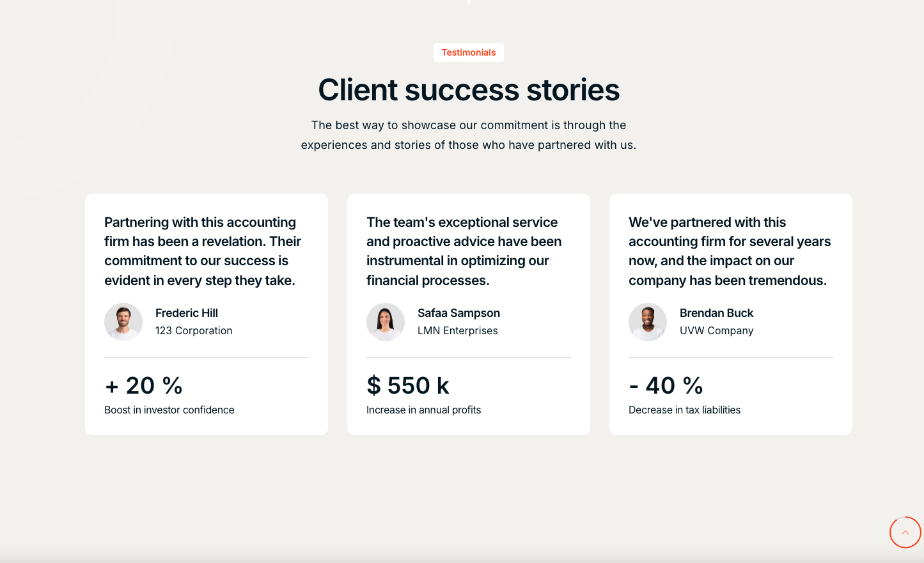Click the name Safaa Sampson
Image resolution: width=924 pixels, height=563 pixels.
tap(458, 313)
